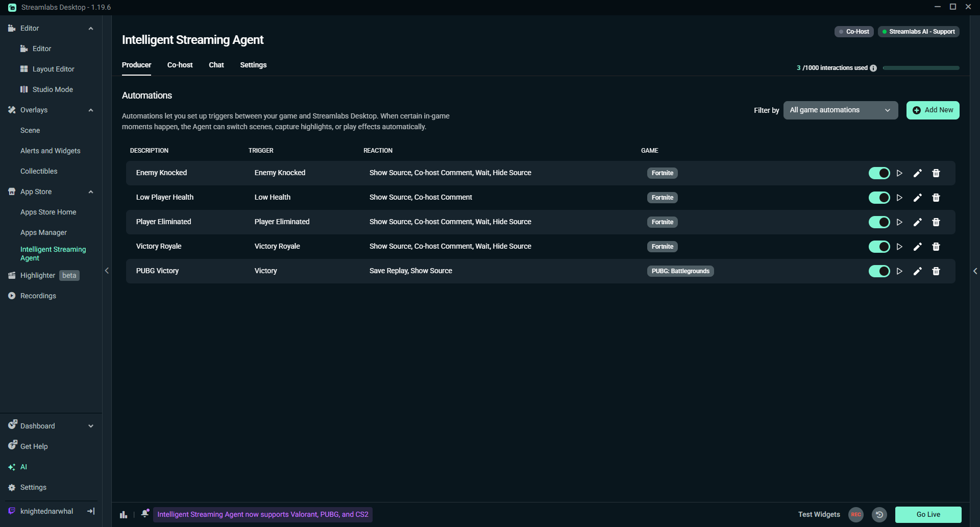The image size is (980, 527).
Task: Open the AI section in sidebar
Action: 24,467
